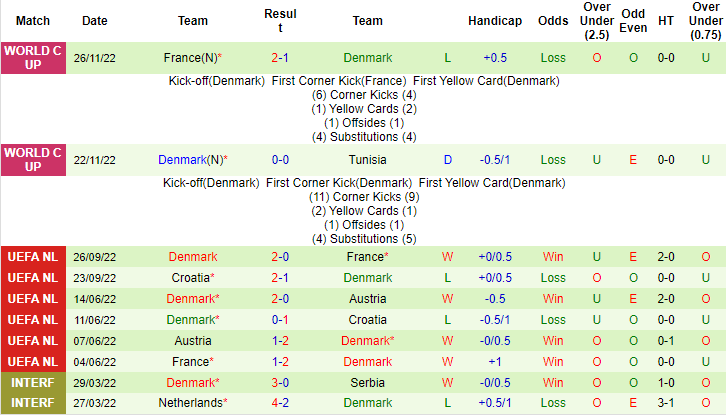Screen dimensions: 726x415
Task: Click the Netherlands team name
Action: (190, 404)
